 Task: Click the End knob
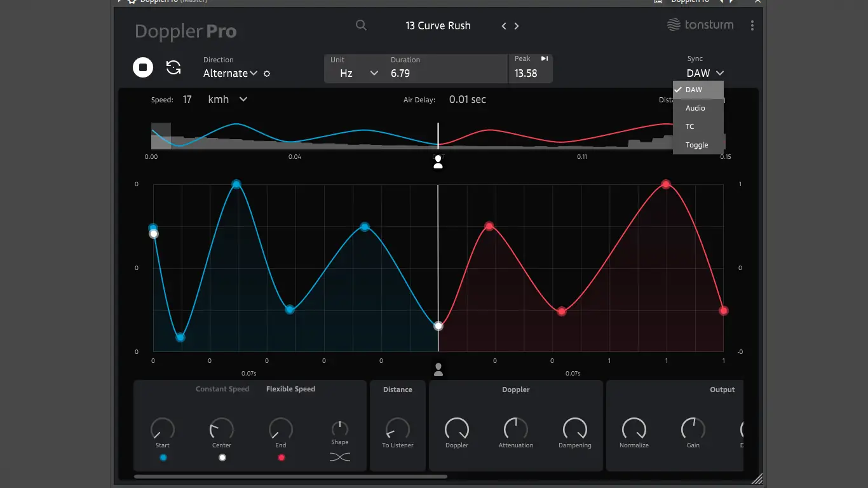281,429
